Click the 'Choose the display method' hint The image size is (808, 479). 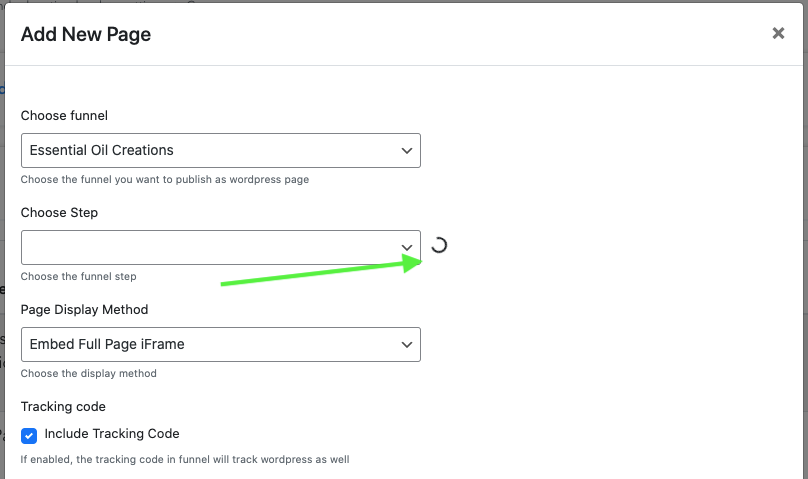coord(88,373)
